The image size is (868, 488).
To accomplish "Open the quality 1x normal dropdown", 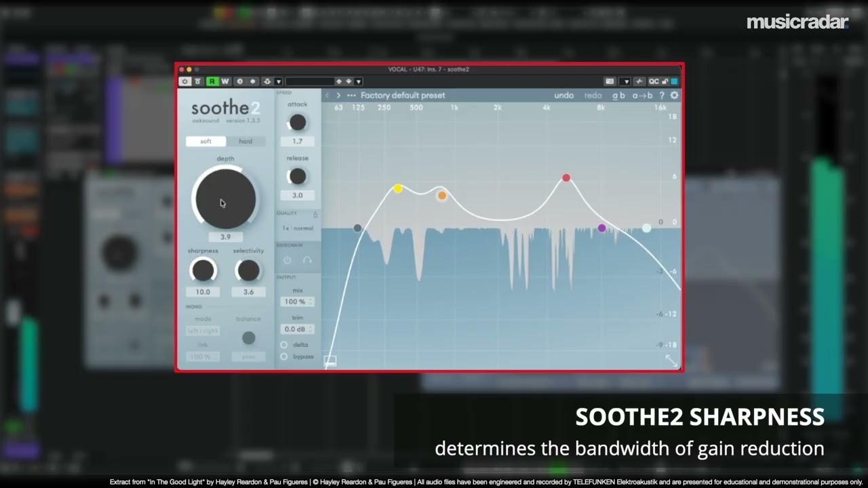I will pos(298,228).
